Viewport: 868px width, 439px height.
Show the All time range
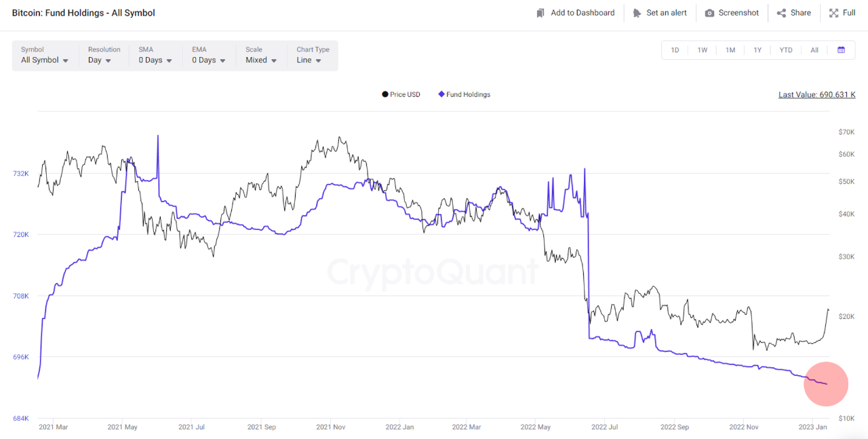click(x=814, y=50)
